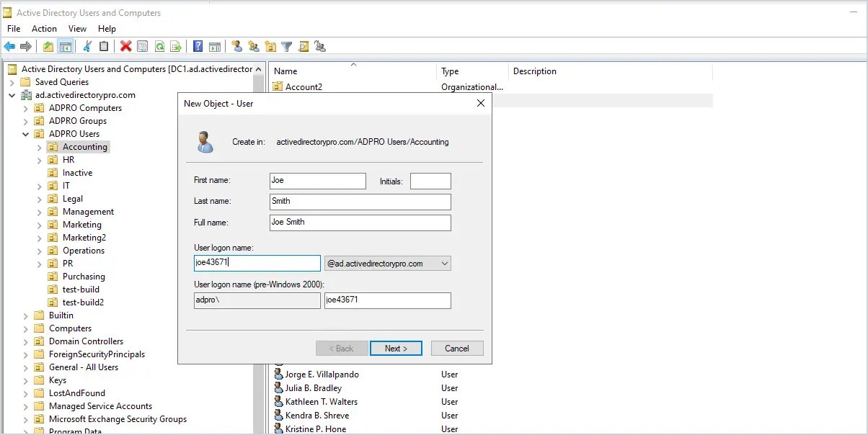This screenshot has width=868, height=435.
Task: Create a new organizational unit from the toolbar
Action: tap(270, 45)
